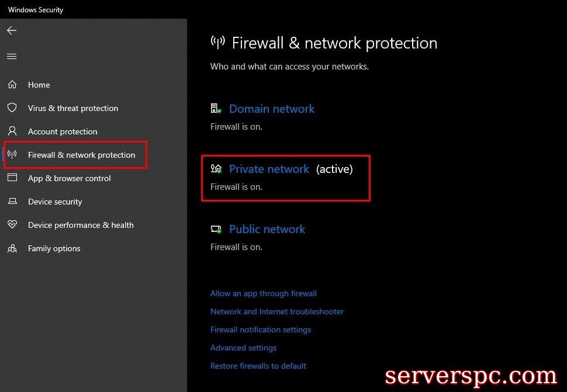Viewport: 567px width, 392px height.
Task: Expand the hamburger navigation menu
Action: click(12, 57)
